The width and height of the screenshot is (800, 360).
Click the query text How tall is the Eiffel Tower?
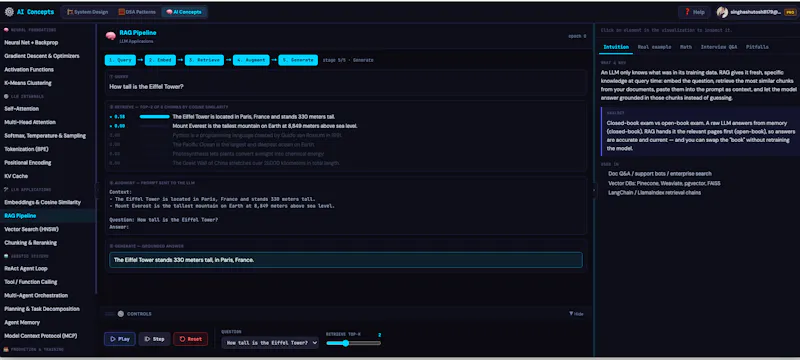click(x=146, y=87)
